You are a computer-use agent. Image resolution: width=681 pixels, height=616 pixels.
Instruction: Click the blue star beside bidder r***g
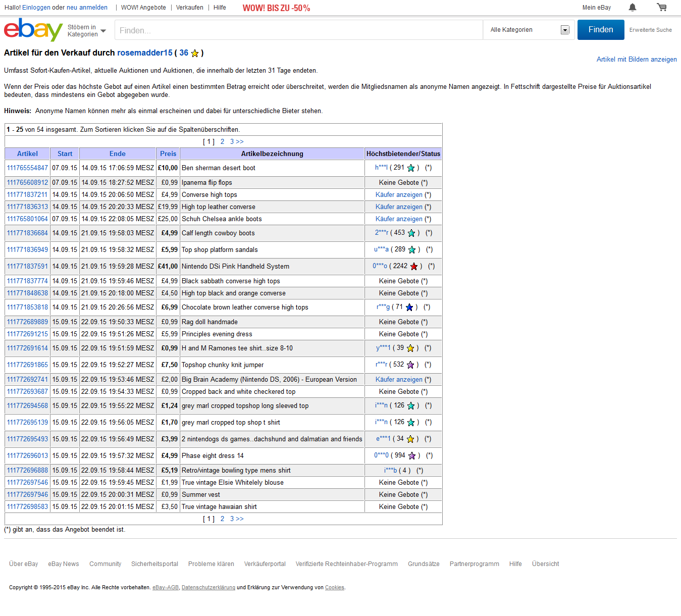tap(409, 307)
